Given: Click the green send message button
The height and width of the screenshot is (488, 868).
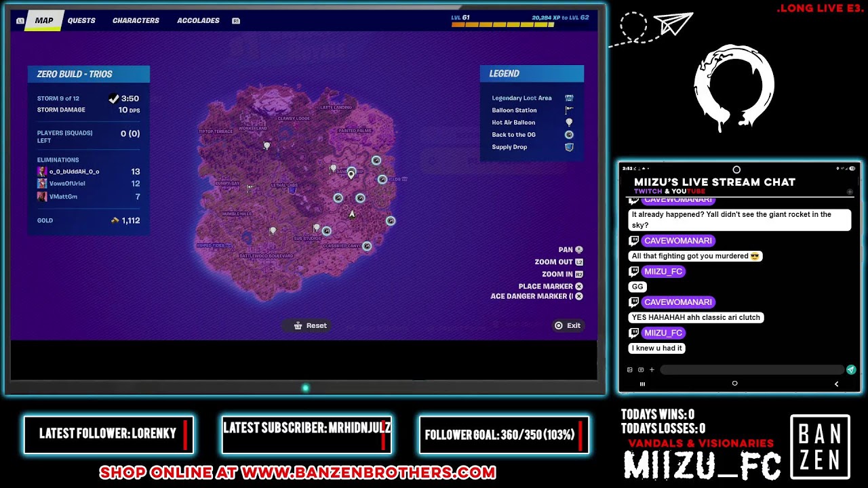Looking at the screenshot, I should coord(851,369).
